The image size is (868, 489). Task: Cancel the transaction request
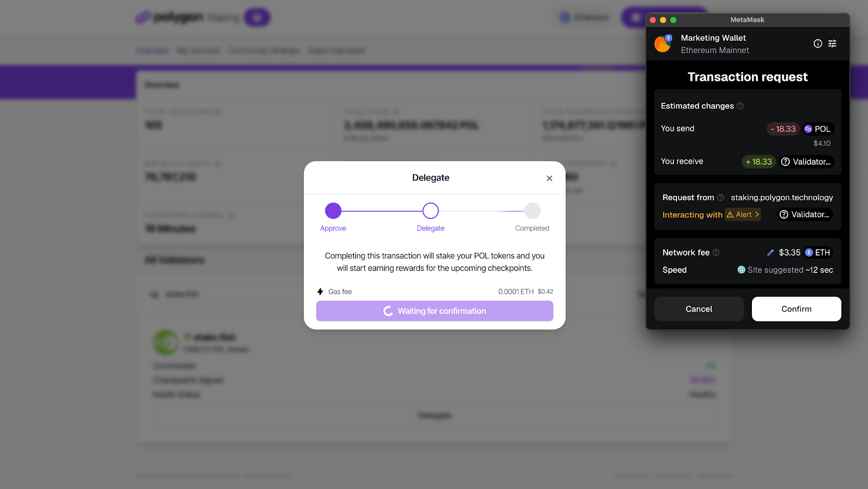(x=699, y=309)
